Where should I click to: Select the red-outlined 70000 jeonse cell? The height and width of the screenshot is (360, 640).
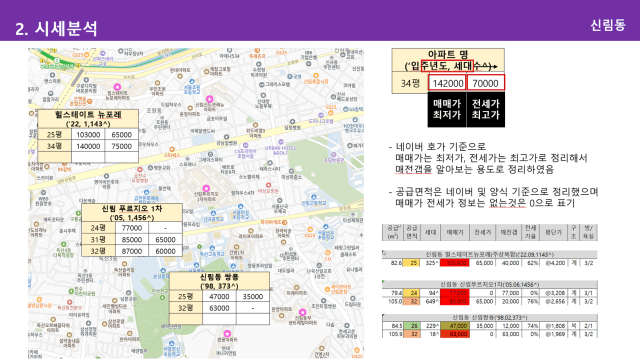(486, 83)
